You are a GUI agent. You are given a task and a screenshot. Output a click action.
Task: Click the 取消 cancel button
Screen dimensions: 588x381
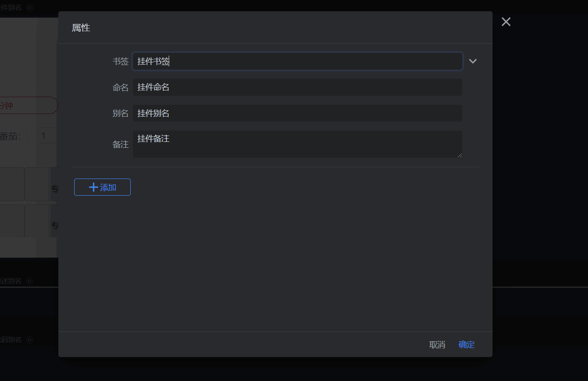(437, 345)
